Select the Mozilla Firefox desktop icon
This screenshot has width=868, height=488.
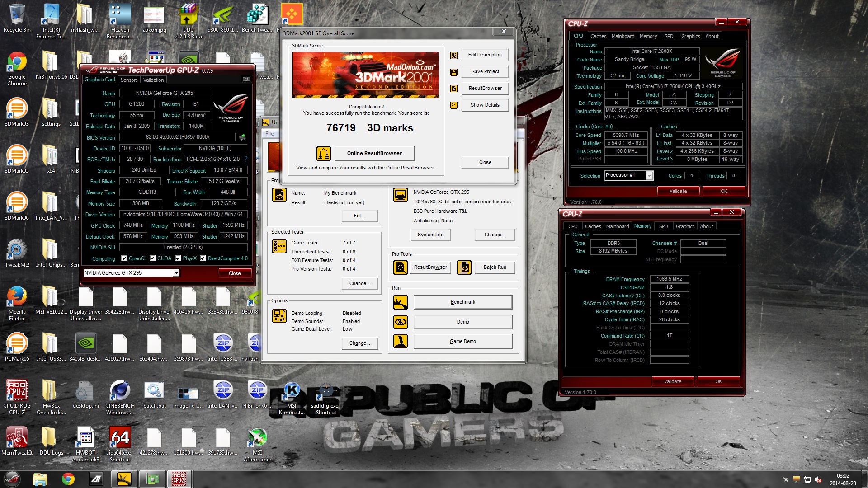(17, 304)
